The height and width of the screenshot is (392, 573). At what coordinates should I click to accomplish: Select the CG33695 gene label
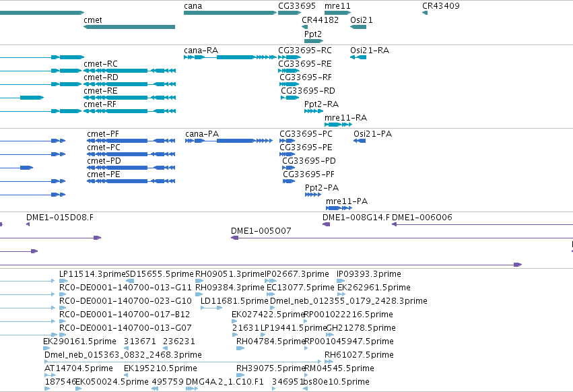coord(297,6)
